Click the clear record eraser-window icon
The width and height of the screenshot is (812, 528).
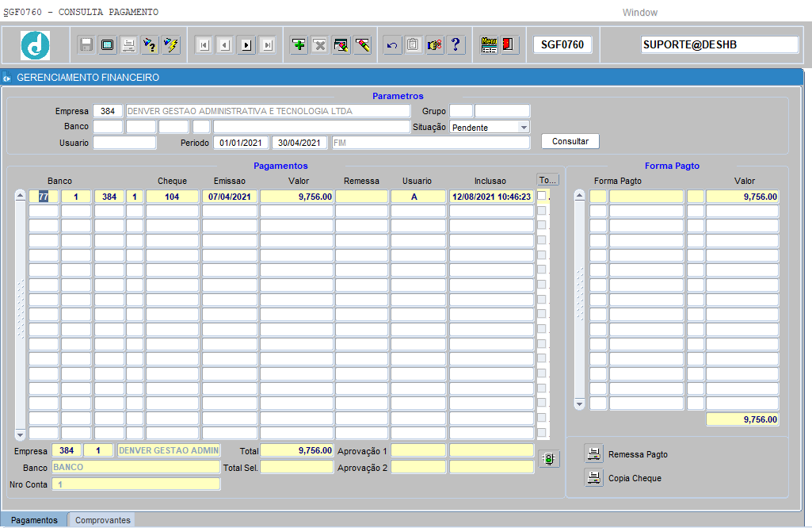click(341, 45)
